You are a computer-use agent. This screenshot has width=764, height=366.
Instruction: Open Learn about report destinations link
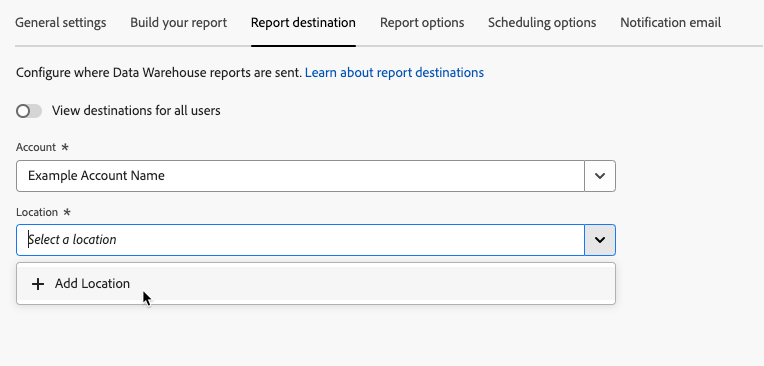[394, 73]
